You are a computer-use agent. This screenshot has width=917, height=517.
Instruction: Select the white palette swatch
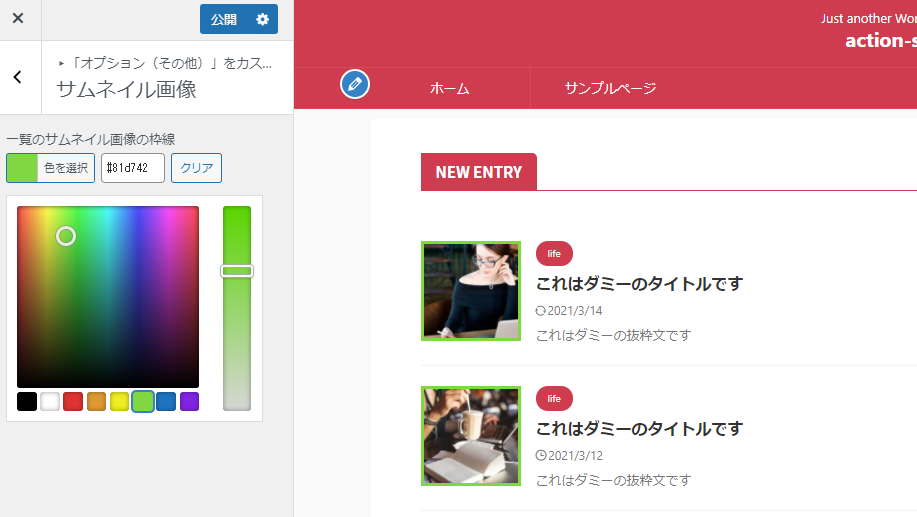click(50, 402)
